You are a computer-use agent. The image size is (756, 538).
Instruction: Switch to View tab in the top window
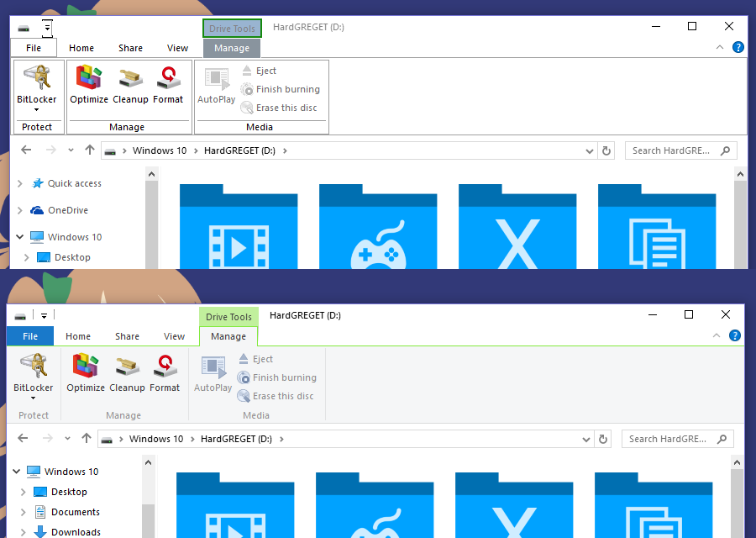[x=177, y=48]
